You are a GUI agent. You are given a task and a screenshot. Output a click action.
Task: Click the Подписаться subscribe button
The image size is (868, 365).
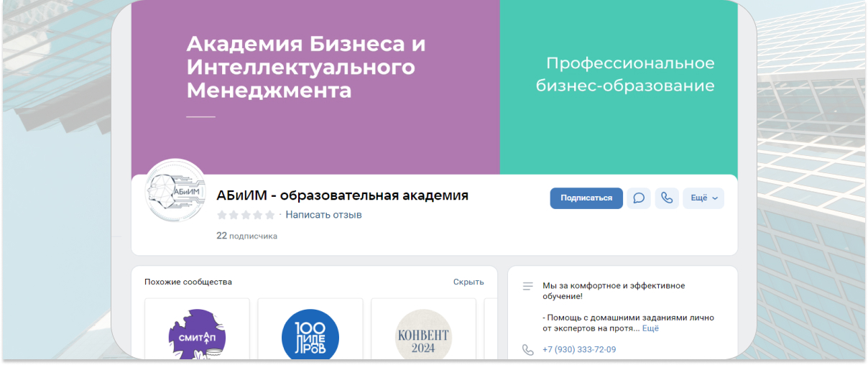(x=586, y=198)
